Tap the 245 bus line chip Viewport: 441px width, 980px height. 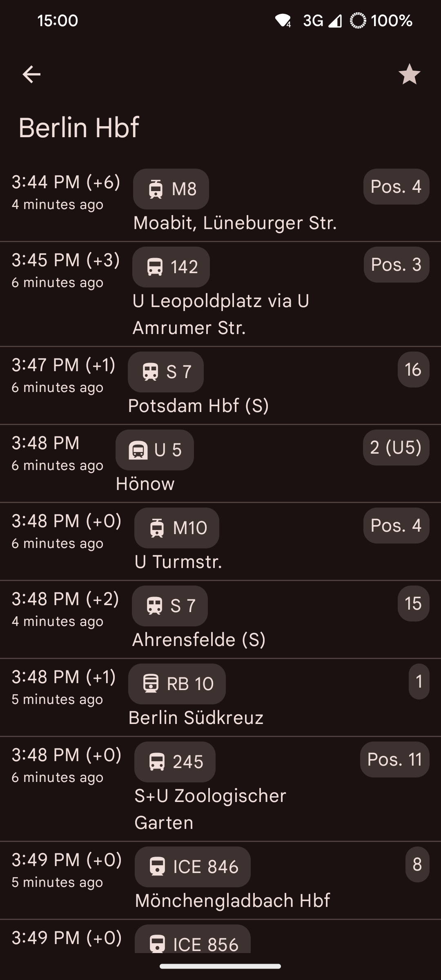(x=175, y=762)
